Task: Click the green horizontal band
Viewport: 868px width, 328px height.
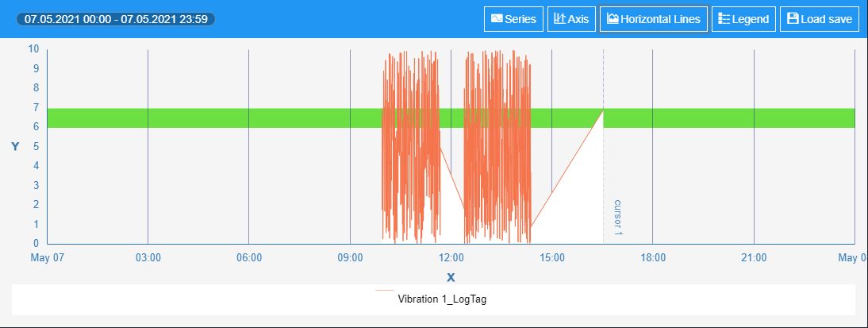Action: pyautogui.click(x=451, y=118)
